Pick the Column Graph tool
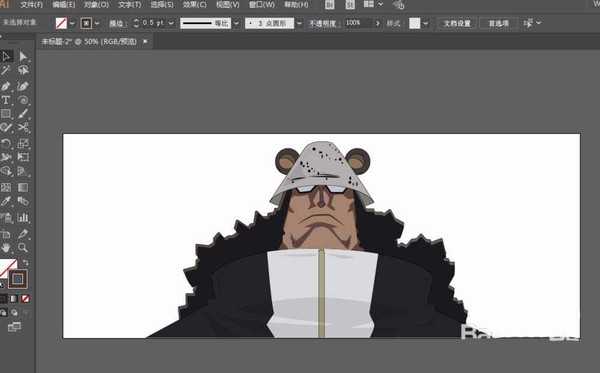 tap(23, 218)
